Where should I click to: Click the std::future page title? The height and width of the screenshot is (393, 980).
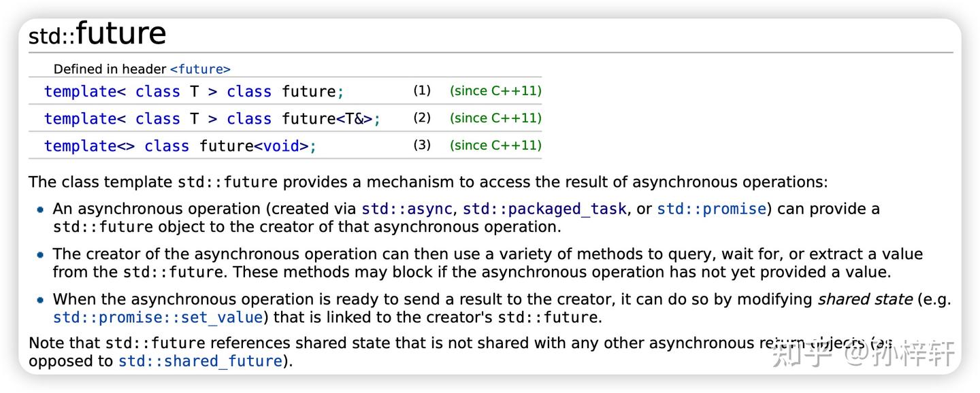(97, 34)
